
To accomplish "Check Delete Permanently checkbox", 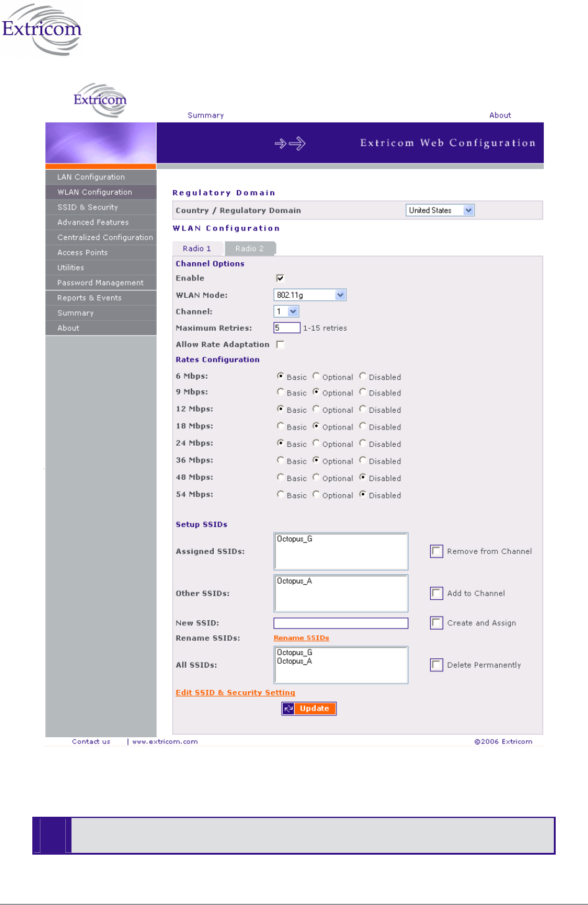I will [x=437, y=665].
